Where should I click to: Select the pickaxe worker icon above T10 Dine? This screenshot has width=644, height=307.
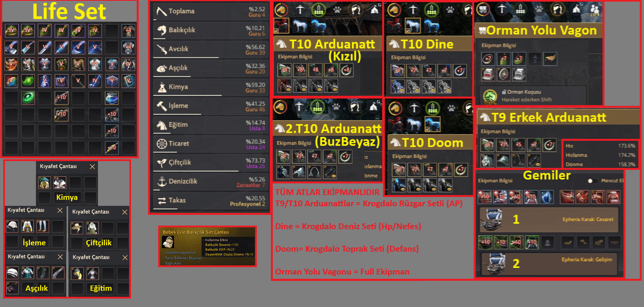point(413,10)
